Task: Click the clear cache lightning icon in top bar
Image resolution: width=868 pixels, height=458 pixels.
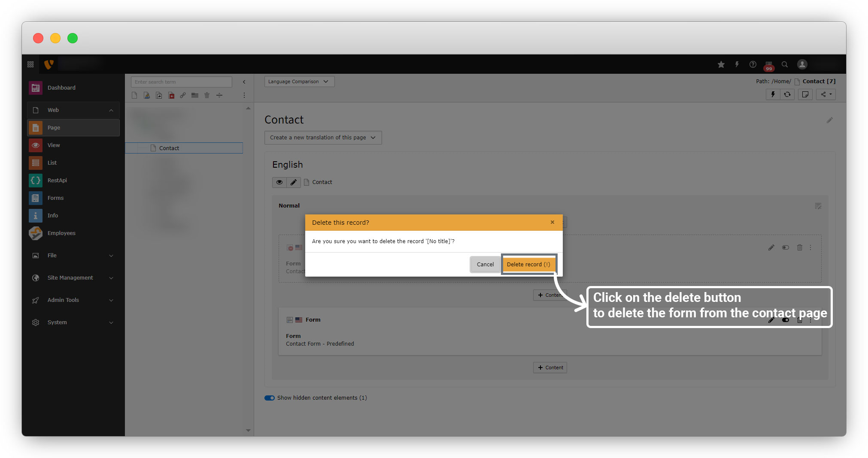Action: tap(737, 64)
